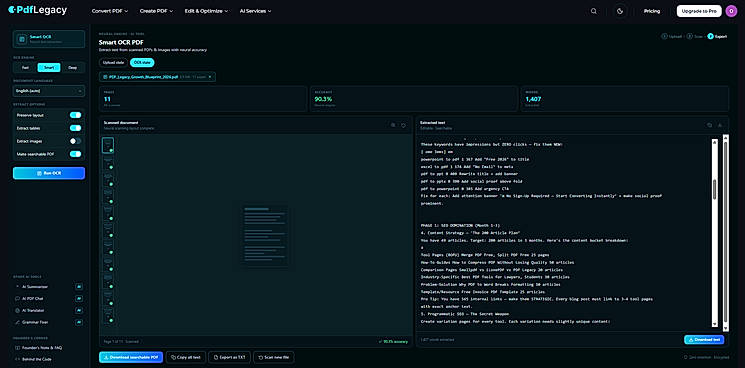Screen dimensions: 745x368
Task: Click the Smart OCR sidebar tool icon
Action: 22,39
